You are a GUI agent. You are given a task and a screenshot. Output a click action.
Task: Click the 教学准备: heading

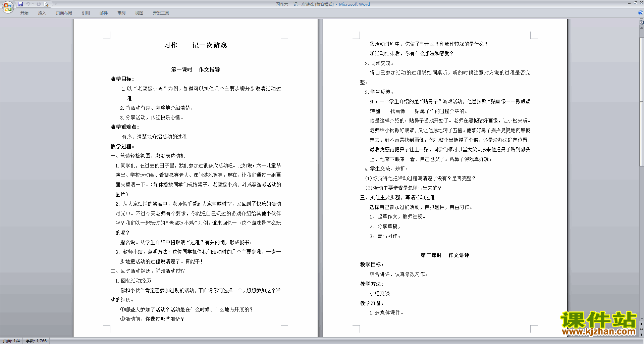372,303
